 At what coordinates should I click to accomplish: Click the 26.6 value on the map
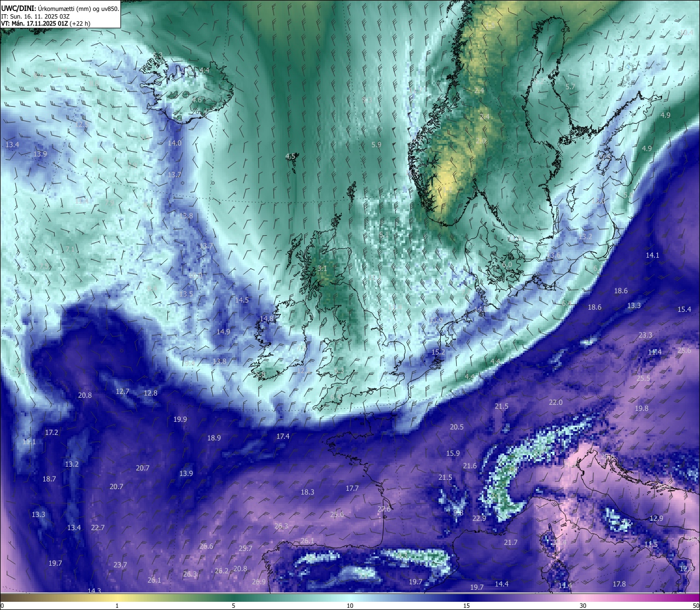tap(206, 547)
